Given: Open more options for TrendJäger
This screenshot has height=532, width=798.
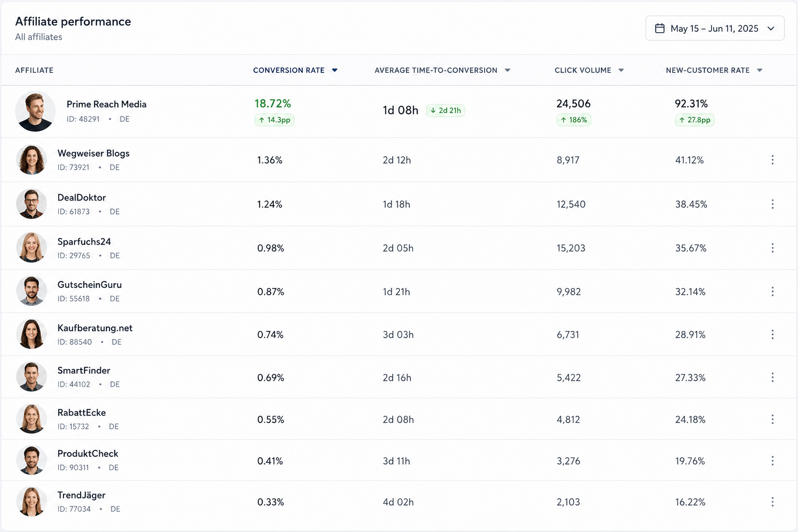Looking at the screenshot, I should pos(773,502).
